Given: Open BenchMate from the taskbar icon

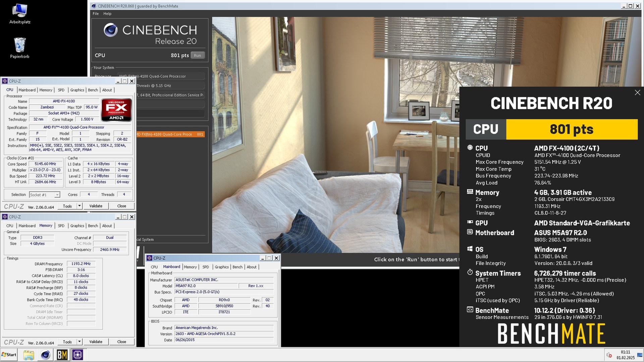Looking at the screenshot, I should [62, 355].
